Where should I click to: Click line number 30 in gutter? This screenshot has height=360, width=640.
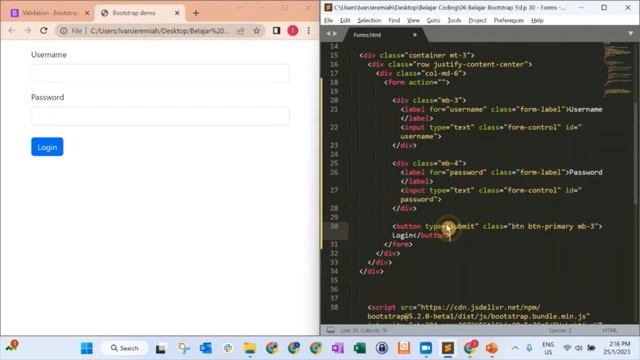334,226
